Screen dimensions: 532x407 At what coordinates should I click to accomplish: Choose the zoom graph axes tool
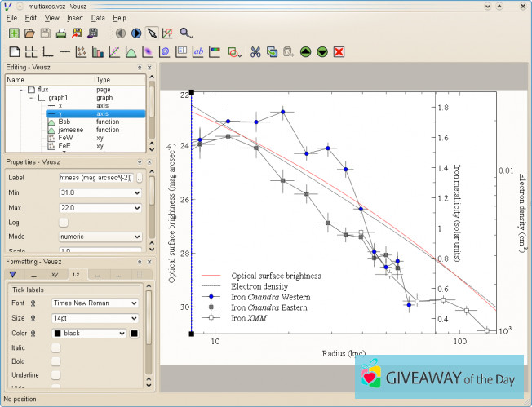(x=167, y=33)
